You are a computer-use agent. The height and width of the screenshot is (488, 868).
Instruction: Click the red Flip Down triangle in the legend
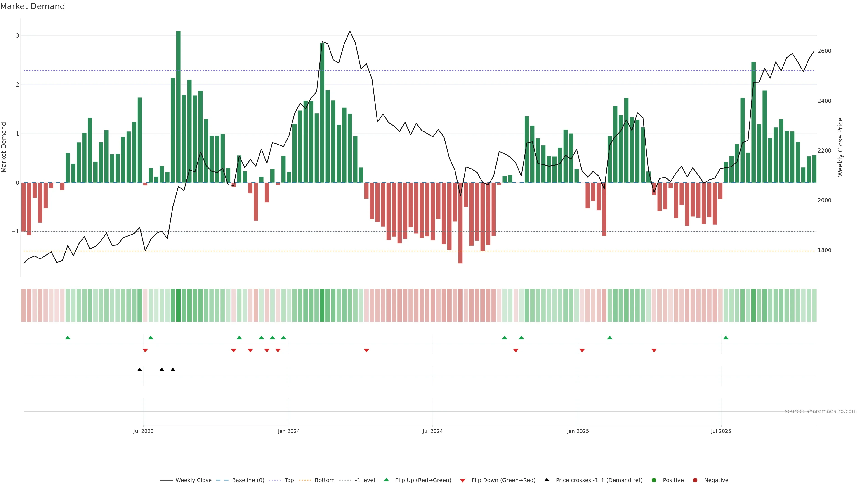pyautogui.click(x=463, y=481)
